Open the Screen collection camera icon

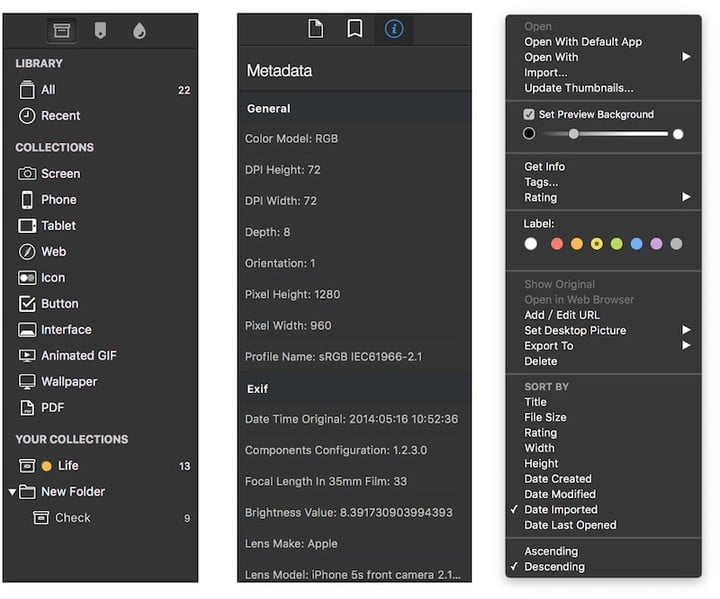coord(27,173)
